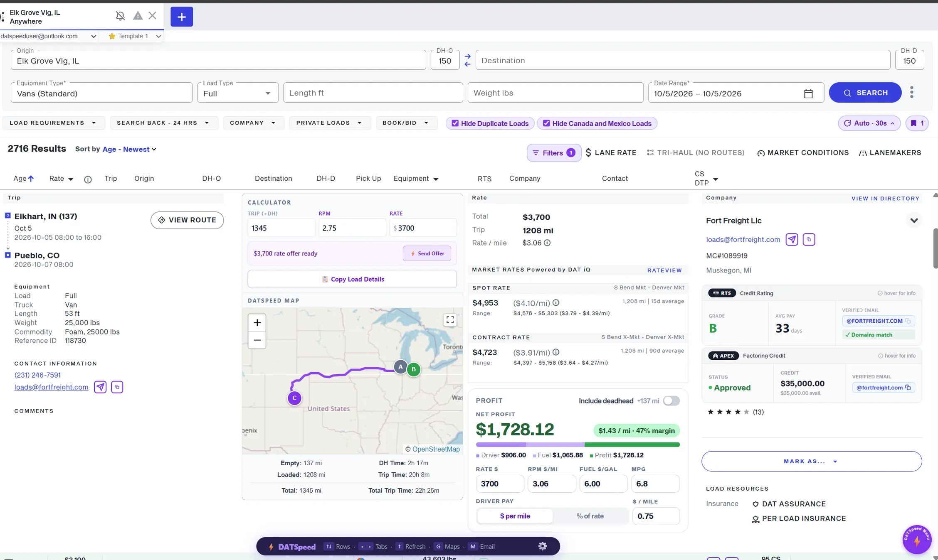Open the Lane Rate tab
Image resolution: width=938 pixels, height=560 pixels.
(x=611, y=153)
